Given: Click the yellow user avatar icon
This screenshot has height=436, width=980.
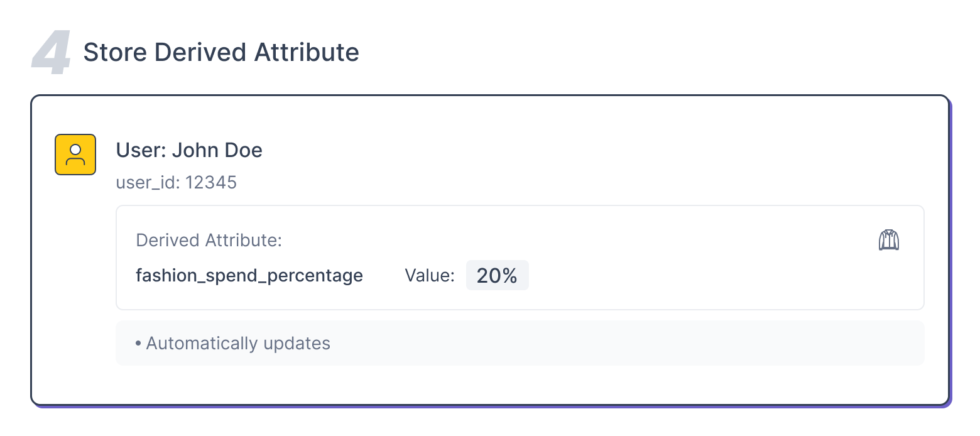Looking at the screenshot, I should (75, 155).
